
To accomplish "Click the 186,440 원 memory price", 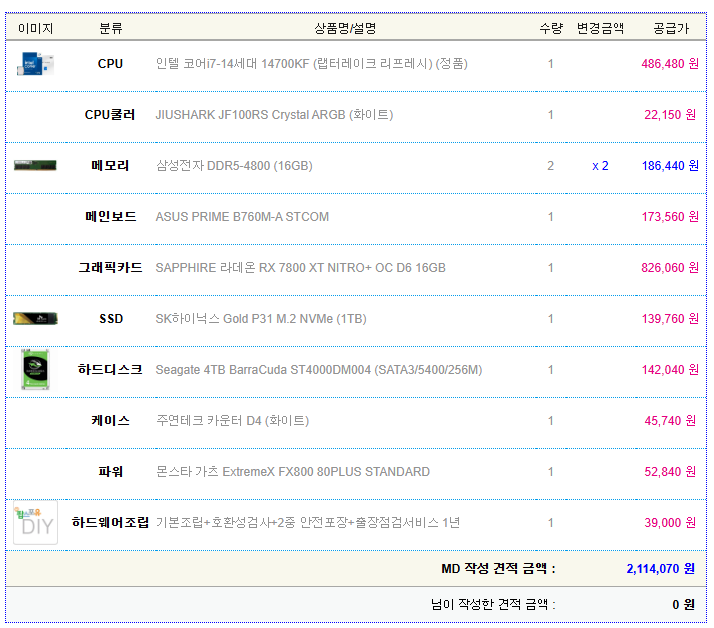I will coord(670,166).
